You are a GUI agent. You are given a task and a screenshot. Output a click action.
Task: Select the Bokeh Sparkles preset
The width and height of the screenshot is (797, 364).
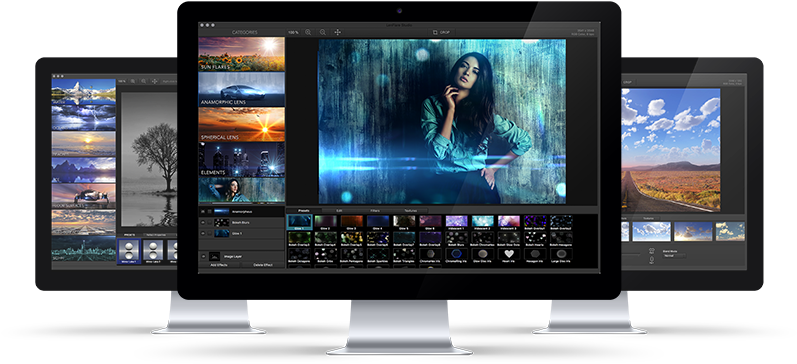(378, 255)
